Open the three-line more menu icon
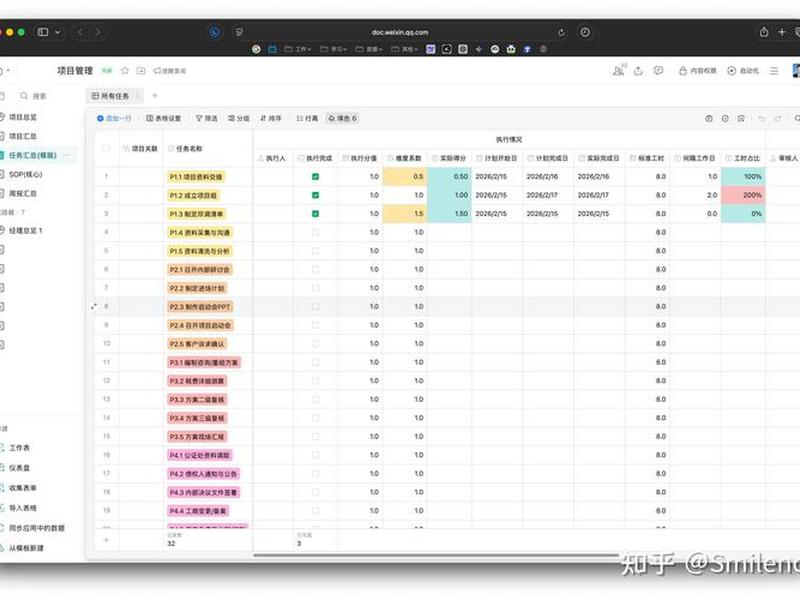Image resolution: width=800 pixels, height=600 pixels. click(x=774, y=71)
